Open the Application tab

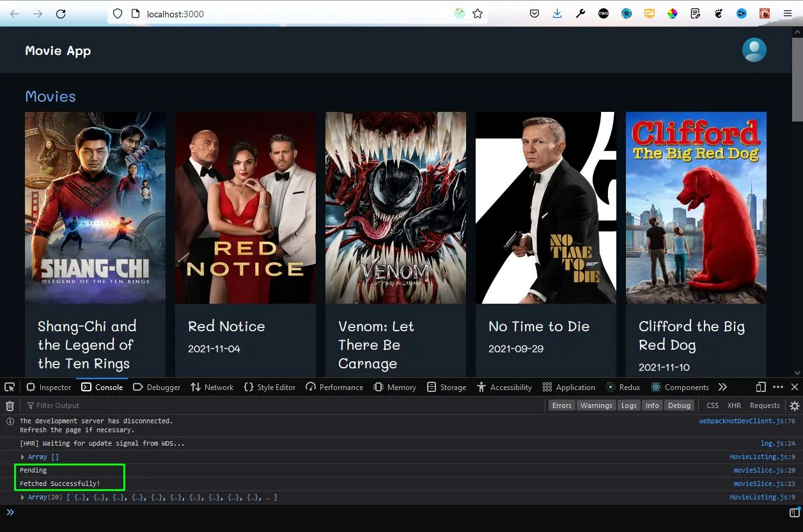(568, 387)
